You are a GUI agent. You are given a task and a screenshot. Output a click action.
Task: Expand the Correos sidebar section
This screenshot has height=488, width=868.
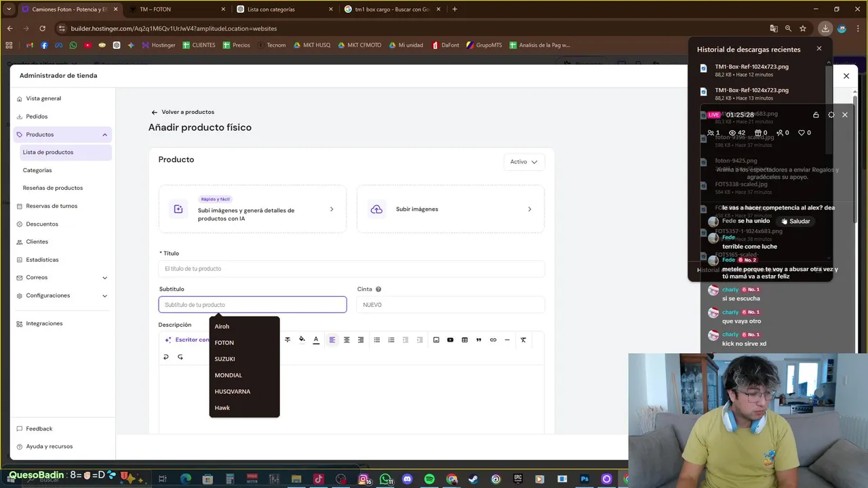104,278
